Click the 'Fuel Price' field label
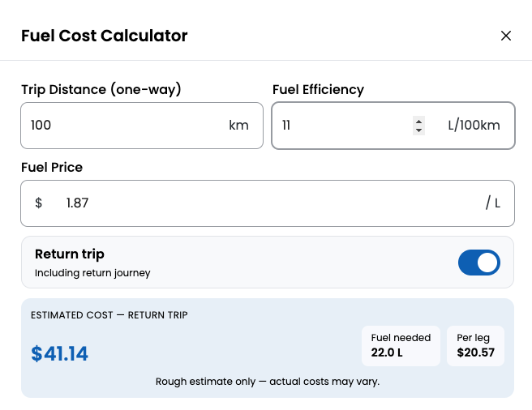532x410 pixels. [52, 168]
